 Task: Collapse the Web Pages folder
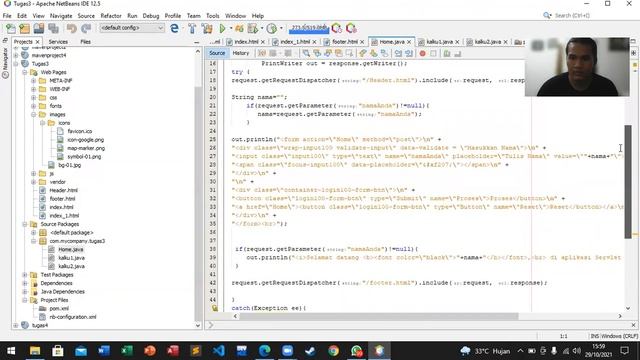[x=25, y=72]
